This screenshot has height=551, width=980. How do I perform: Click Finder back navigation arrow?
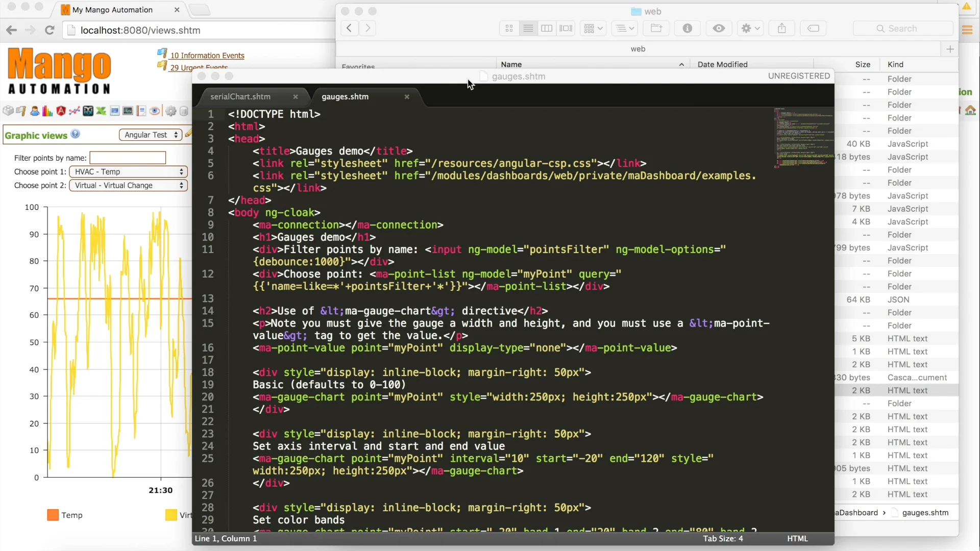(349, 29)
